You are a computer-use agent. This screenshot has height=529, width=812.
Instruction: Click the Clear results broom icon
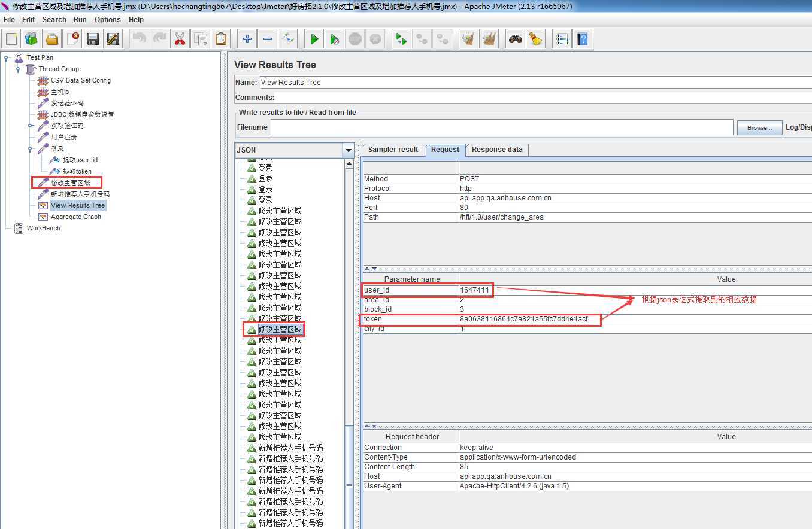click(x=469, y=39)
